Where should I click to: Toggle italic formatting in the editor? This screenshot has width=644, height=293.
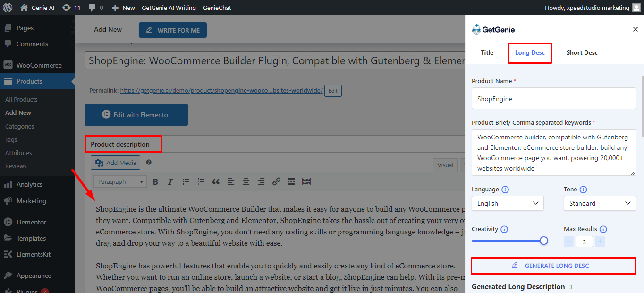(x=170, y=181)
